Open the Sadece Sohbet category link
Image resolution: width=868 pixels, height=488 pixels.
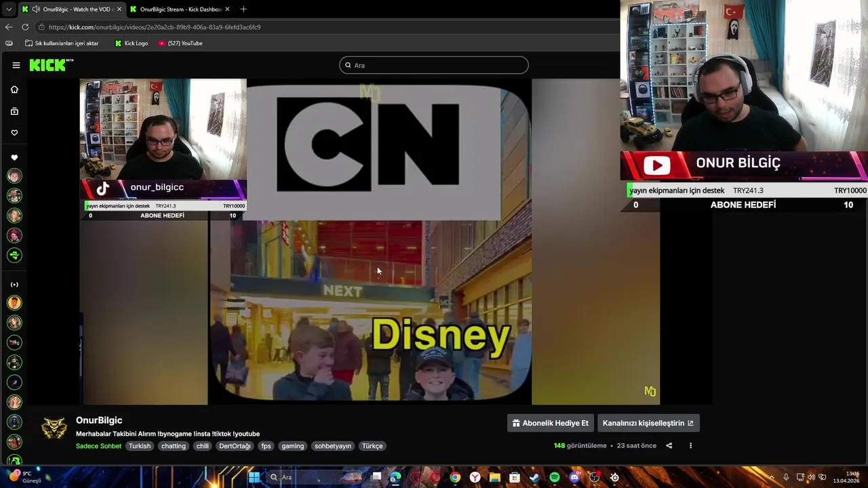point(98,446)
